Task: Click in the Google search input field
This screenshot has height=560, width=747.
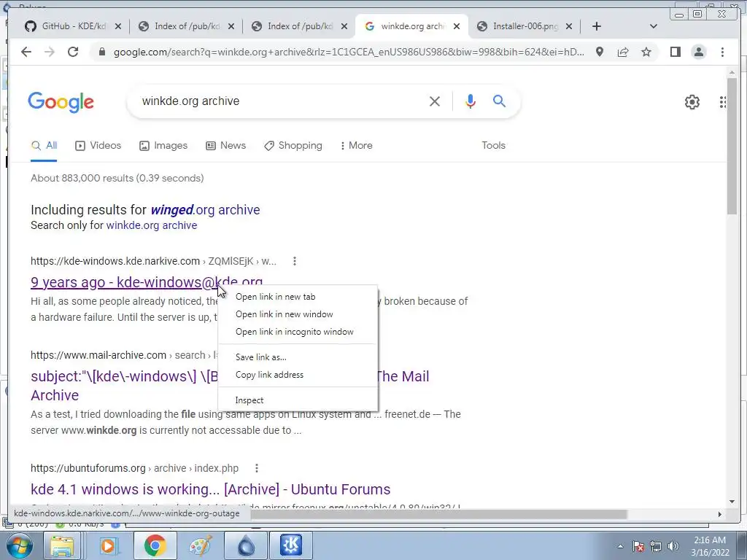Action: 281,101
